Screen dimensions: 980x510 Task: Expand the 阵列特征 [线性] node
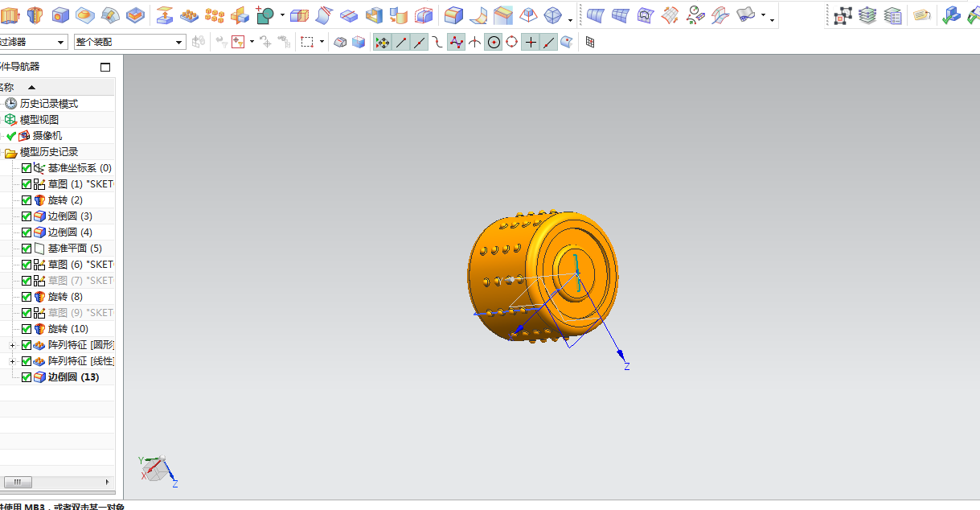pos(12,361)
